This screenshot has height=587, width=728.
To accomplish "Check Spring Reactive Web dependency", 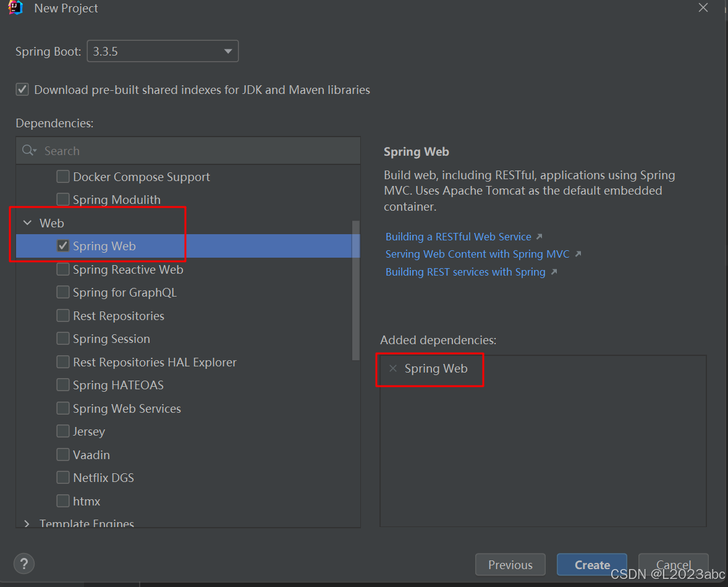I will [x=62, y=269].
